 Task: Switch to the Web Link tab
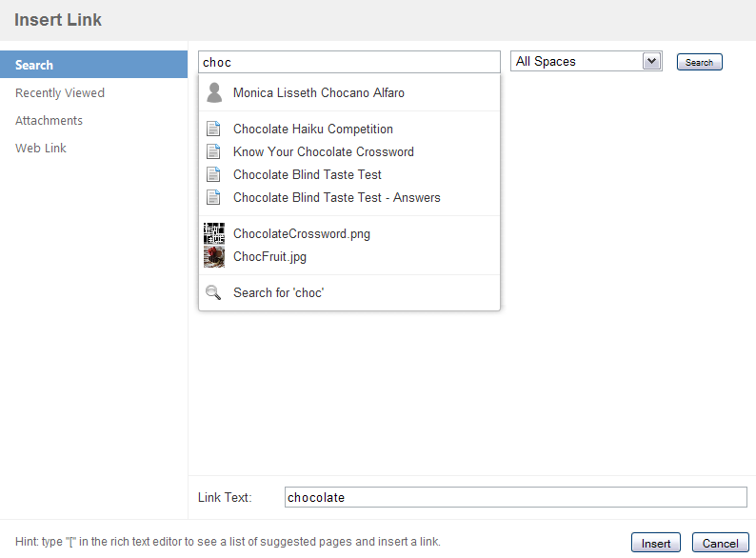click(x=41, y=148)
